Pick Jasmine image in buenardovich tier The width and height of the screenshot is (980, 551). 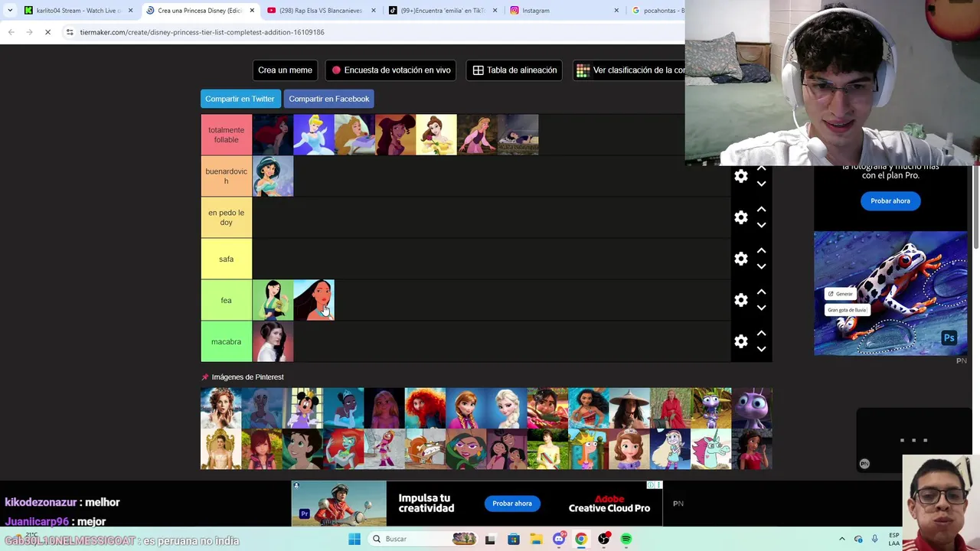tap(273, 176)
